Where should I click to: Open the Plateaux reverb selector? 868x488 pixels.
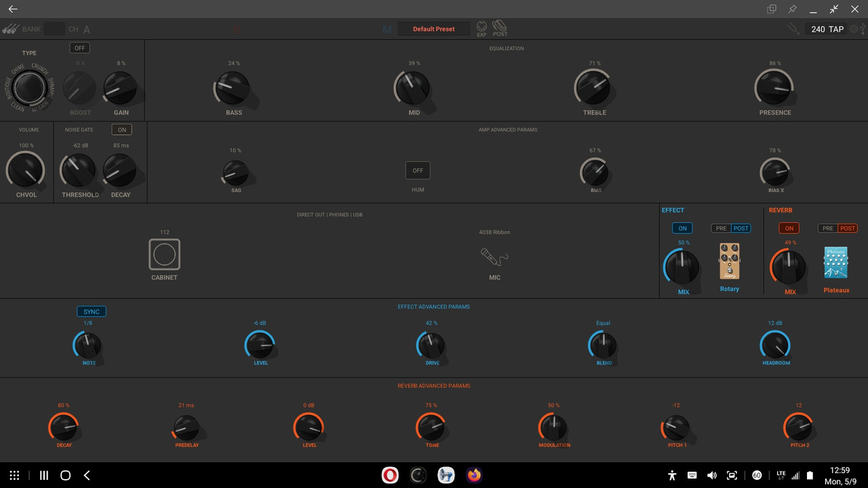click(835, 262)
